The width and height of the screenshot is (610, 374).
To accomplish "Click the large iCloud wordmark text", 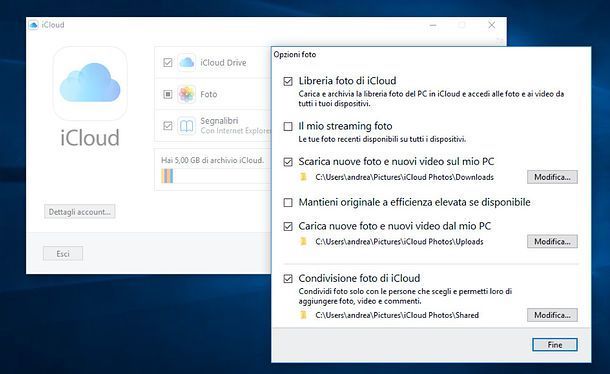I will (x=90, y=138).
